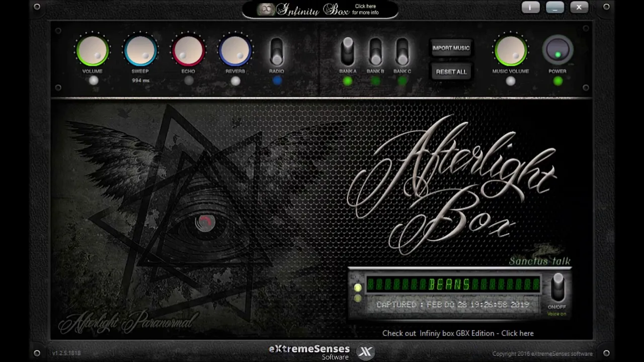Open the Infinity Box banner for more info

pos(320,10)
